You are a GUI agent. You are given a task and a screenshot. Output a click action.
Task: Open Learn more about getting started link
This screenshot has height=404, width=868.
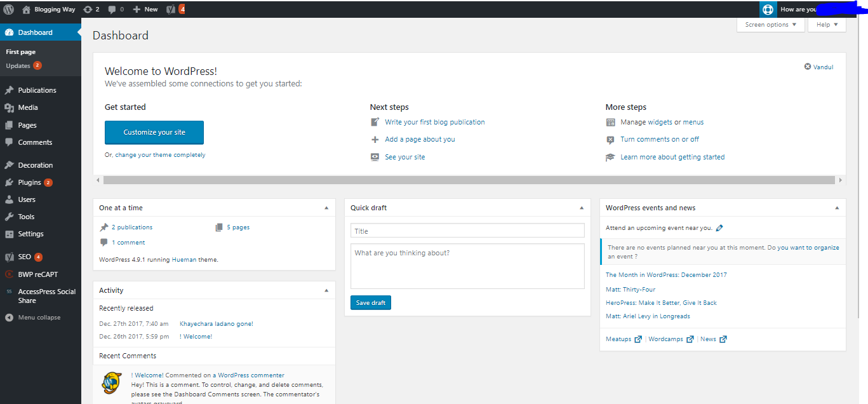pos(672,157)
